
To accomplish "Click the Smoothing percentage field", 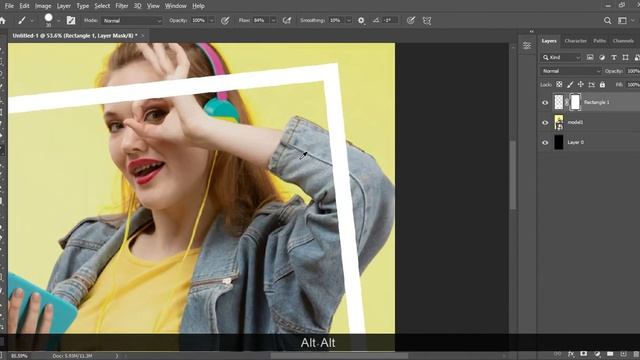I will pyautogui.click(x=336, y=20).
